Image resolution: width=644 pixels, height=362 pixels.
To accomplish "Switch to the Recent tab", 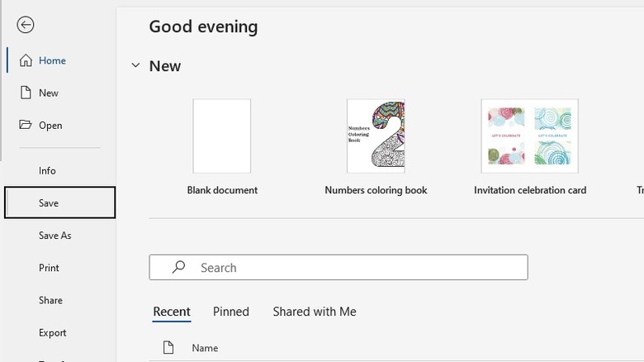I will click(172, 312).
